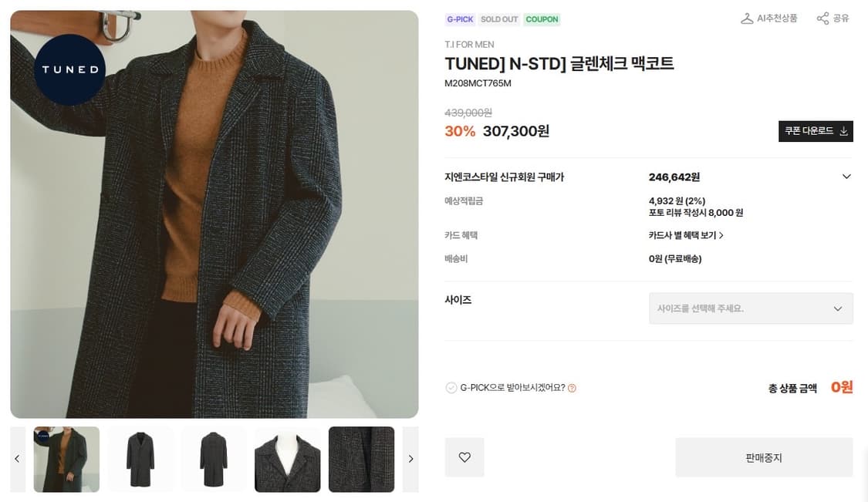Expand the 지엔코스타일 신규회원 구매가 details chevron
The width and height of the screenshot is (868, 502).
click(x=846, y=177)
